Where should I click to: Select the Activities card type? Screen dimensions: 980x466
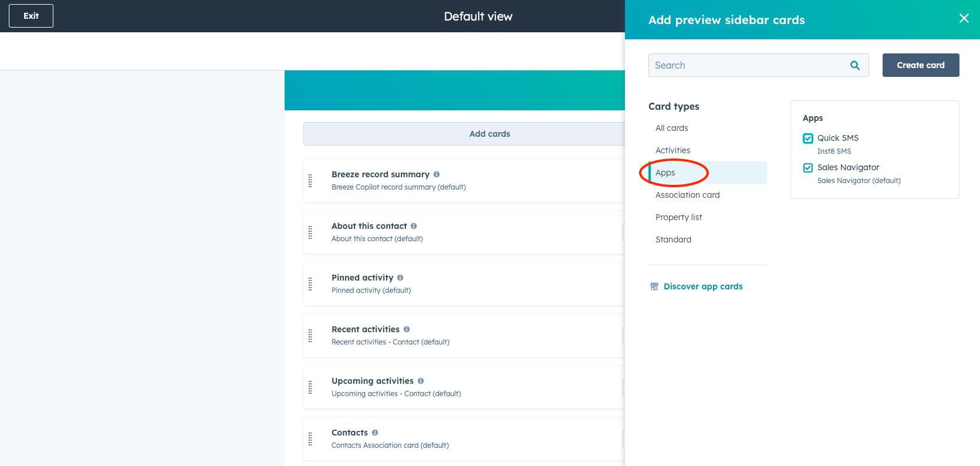coord(673,150)
